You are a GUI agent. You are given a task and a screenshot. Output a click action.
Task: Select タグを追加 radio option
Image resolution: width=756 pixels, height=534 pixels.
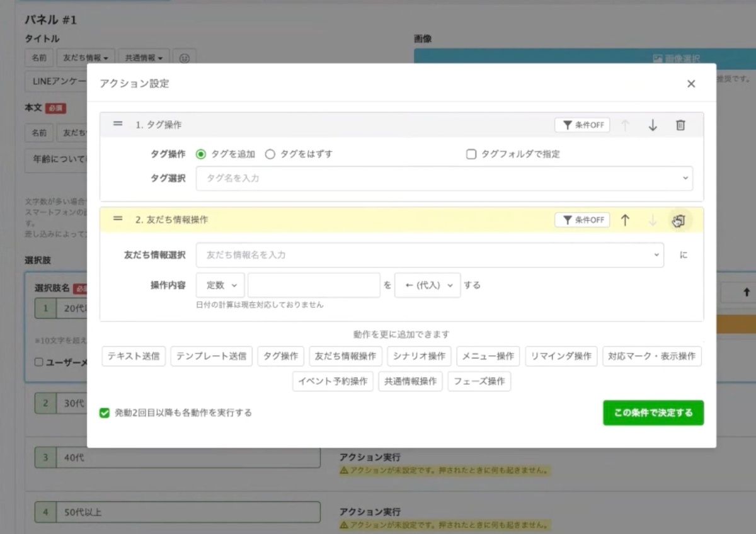[x=201, y=154]
